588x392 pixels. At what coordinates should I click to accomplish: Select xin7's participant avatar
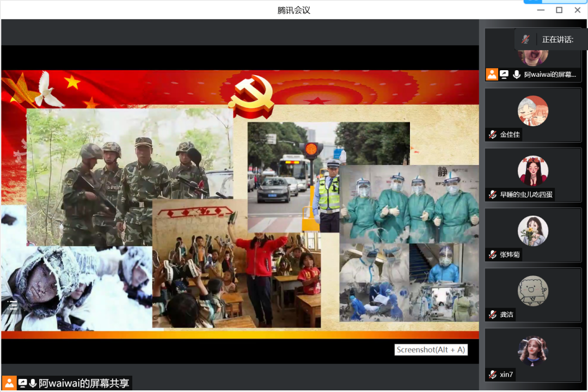pos(532,351)
